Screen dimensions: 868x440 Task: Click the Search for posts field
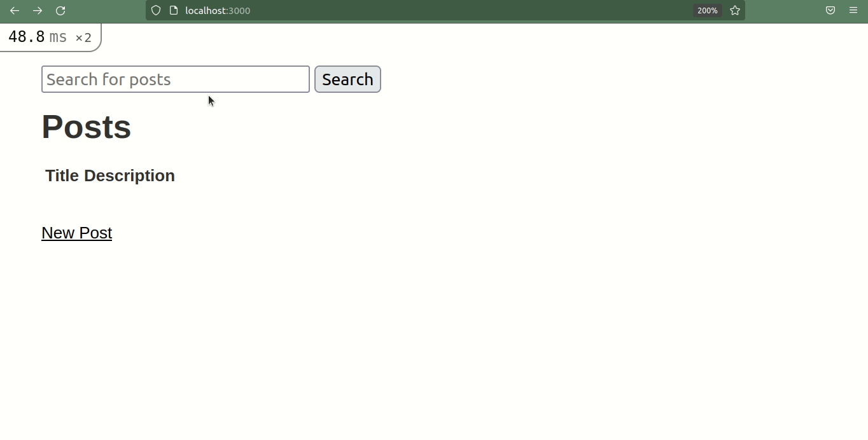175,79
